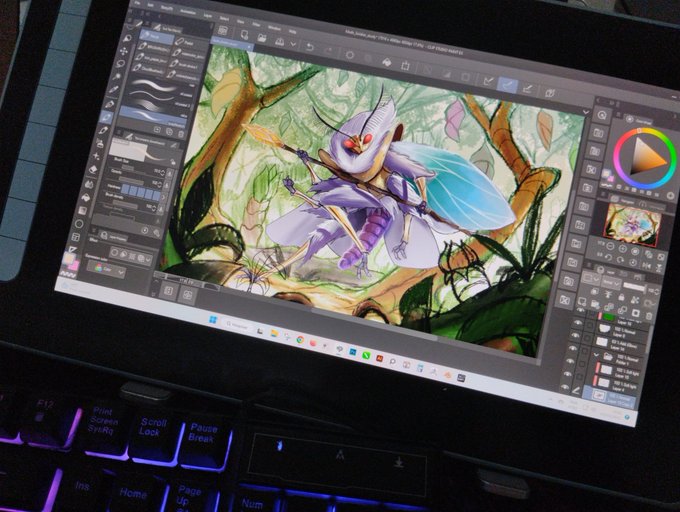Click zoom out minus in Navigator
680x512 pixels.
coord(610,247)
